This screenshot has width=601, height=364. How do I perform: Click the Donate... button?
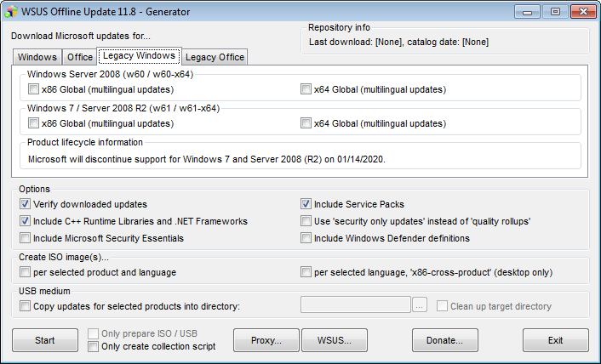pyautogui.click(x=445, y=340)
